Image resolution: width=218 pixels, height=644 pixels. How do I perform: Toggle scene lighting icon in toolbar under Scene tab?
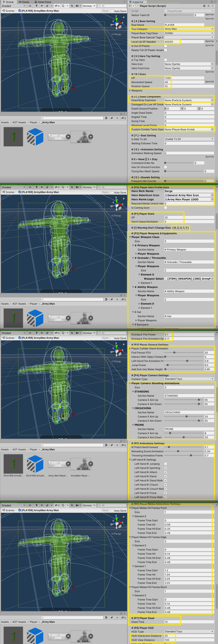[36, 6]
